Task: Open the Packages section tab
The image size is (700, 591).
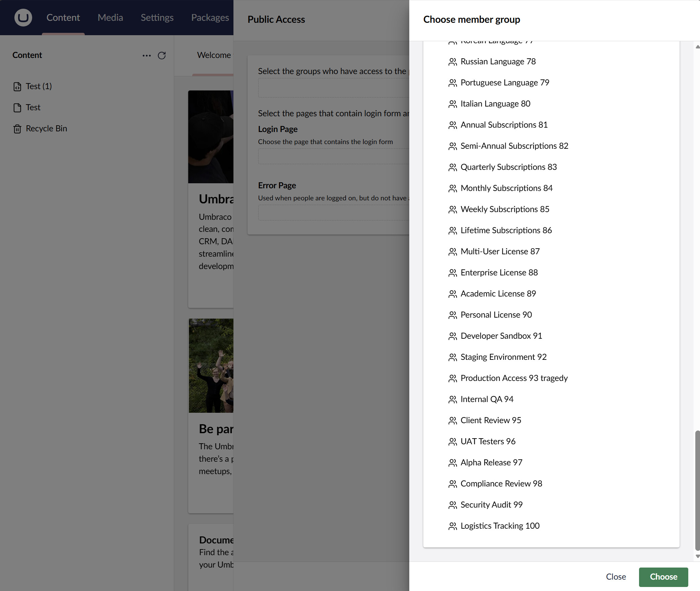Action: [x=210, y=17]
